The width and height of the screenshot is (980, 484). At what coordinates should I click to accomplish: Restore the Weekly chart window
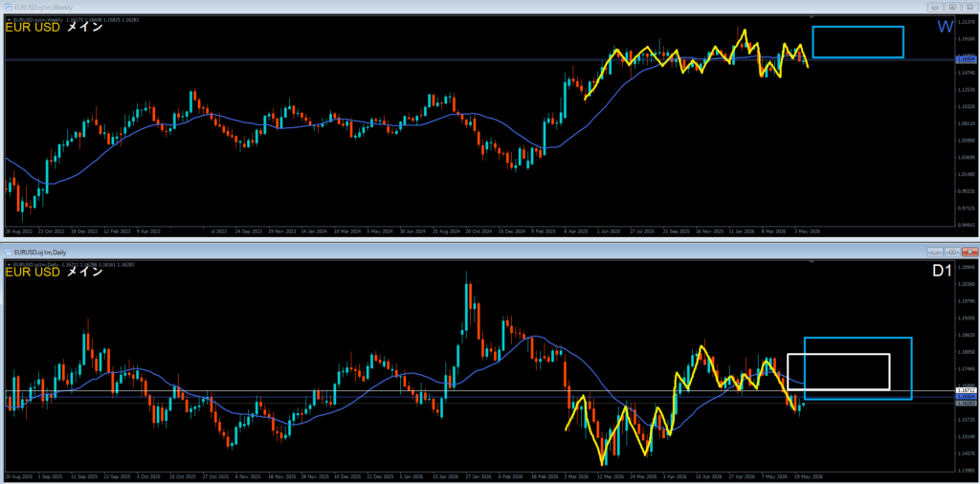click(952, 8)
